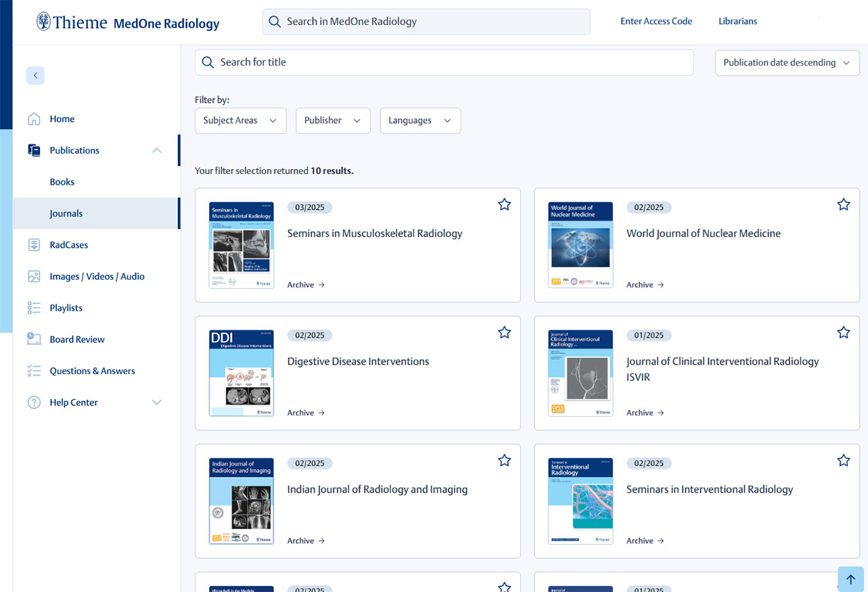The width and height of the screenshot is (868, 592).
Task: Select Books in the sidebar
Action: [62, 182]
